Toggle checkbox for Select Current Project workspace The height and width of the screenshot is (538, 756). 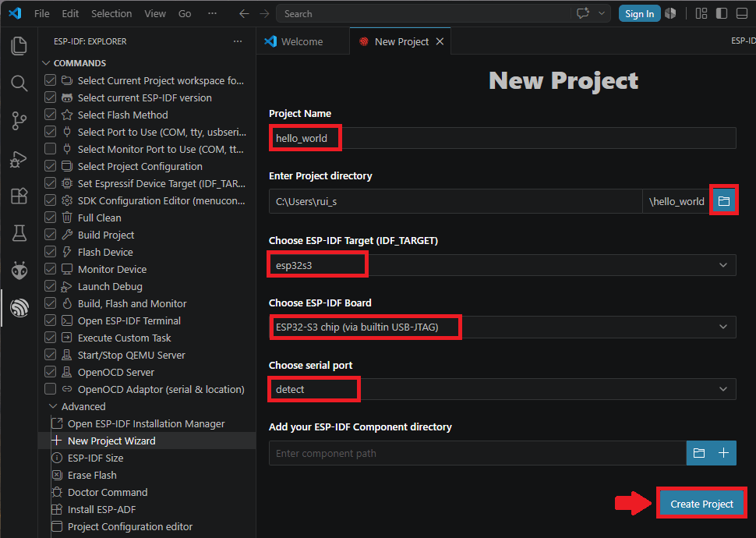[x=50, y=80]
